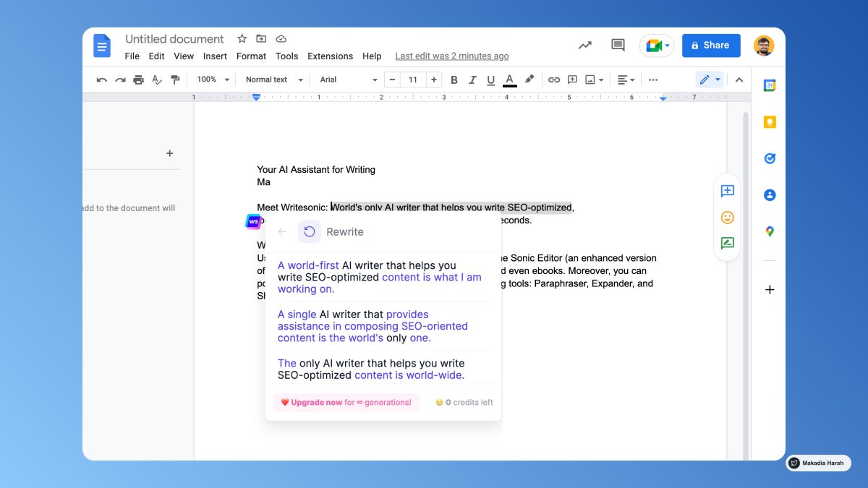The width and height of the screenshot is (868, 488).
Task: Open the Extensions menu
Action: (330, 56)
